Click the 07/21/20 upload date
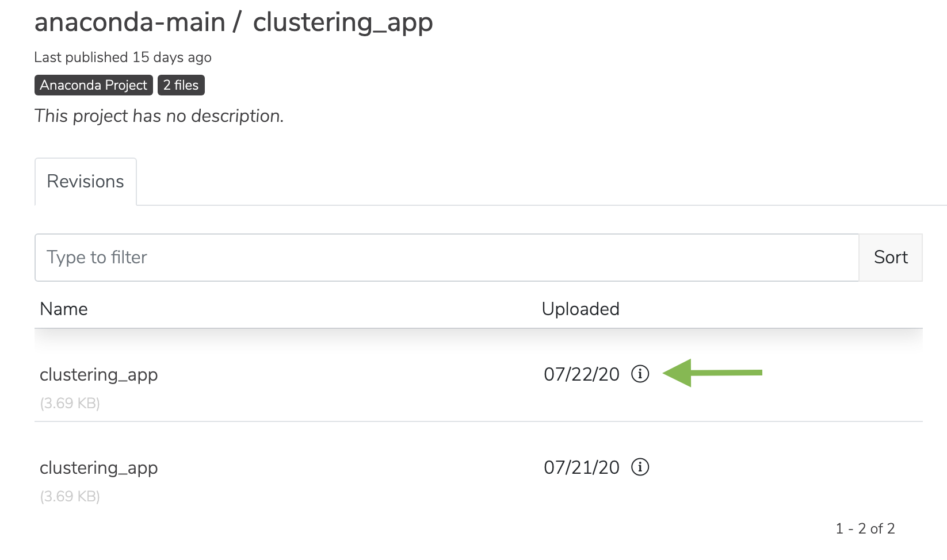947x560 pixels. (582, 467)
